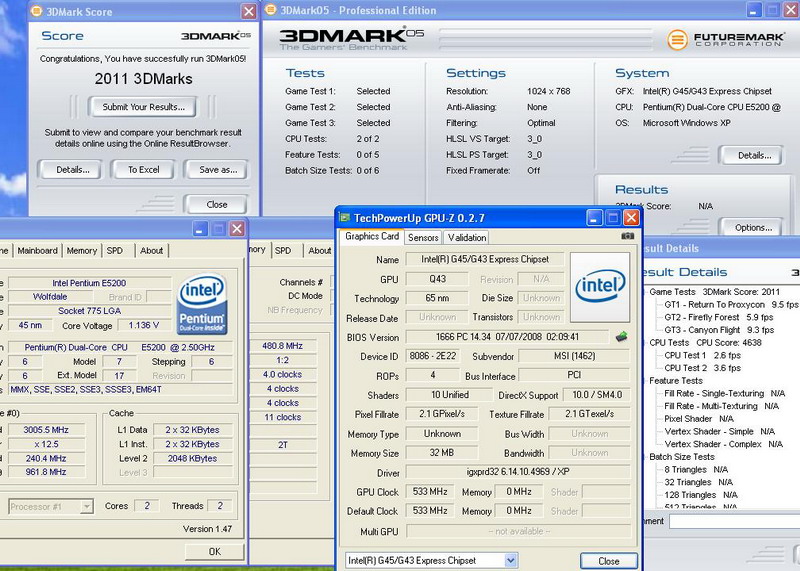Click the Save as button
Viewport: 800px width, 571px height.
218,169
